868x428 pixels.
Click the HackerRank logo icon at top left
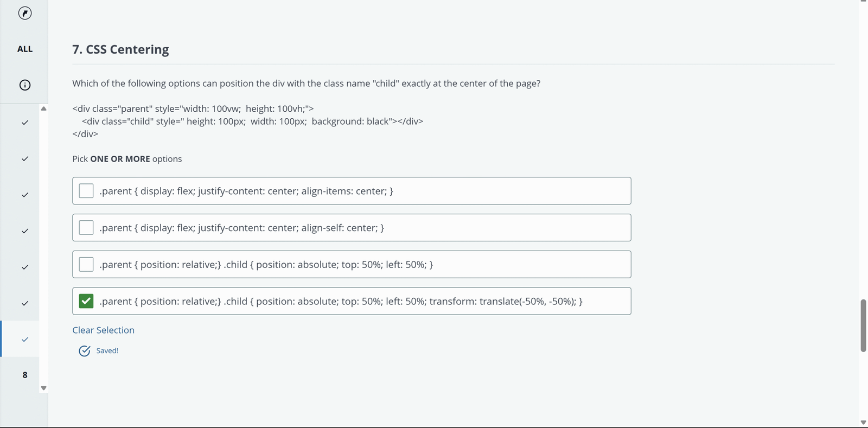25,13
